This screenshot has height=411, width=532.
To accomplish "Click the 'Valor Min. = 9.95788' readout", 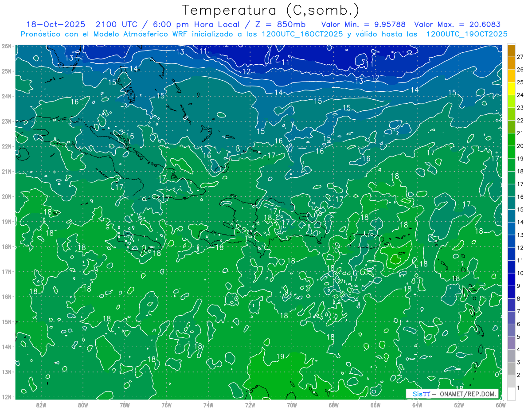I will [363, 24].
